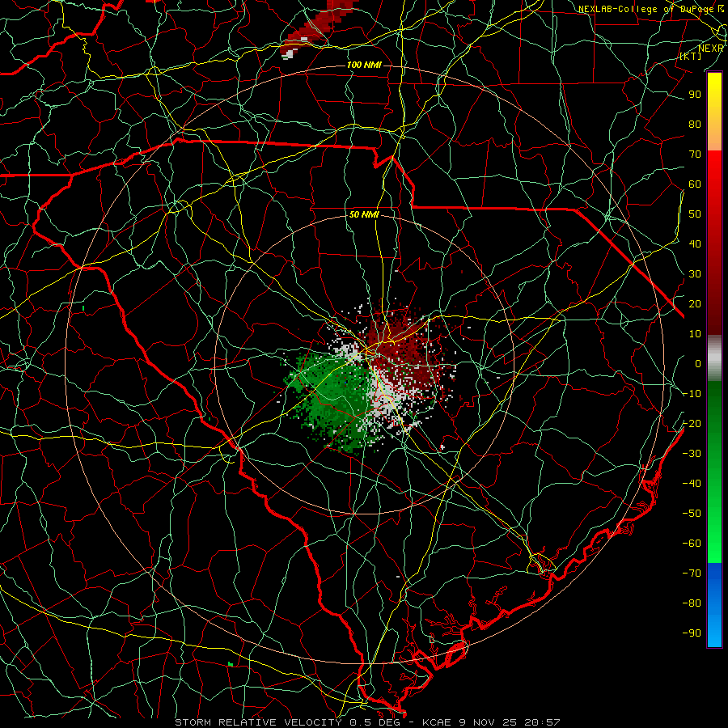Select the -80 value on velocity scale
This screenshot has height=728, width=728.
(692, 603)
